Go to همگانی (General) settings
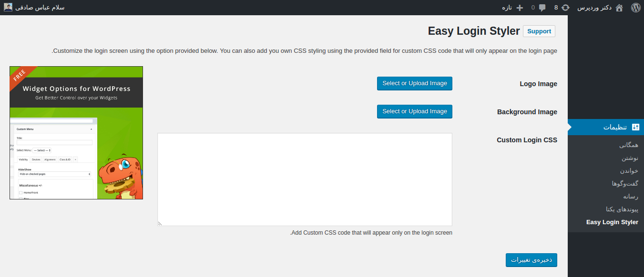Viewport: 644px width, 277px height. point(628,145)
